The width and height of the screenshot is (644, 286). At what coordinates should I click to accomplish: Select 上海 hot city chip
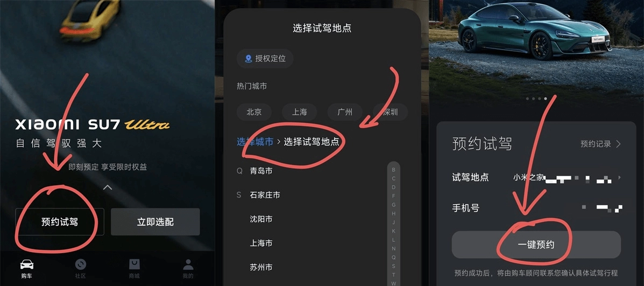coord(300,112)
